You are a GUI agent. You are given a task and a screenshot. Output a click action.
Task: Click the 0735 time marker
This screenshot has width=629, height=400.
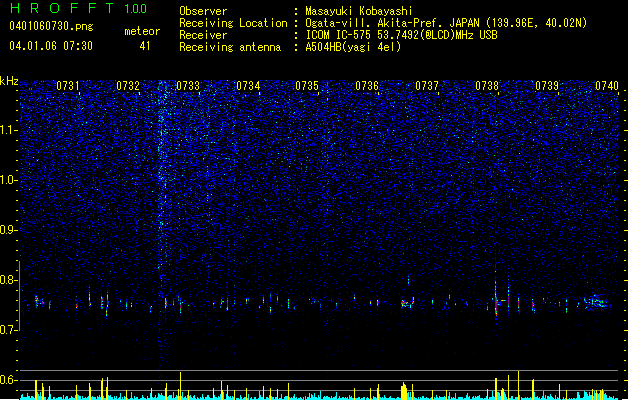click(x=307, y=86)
